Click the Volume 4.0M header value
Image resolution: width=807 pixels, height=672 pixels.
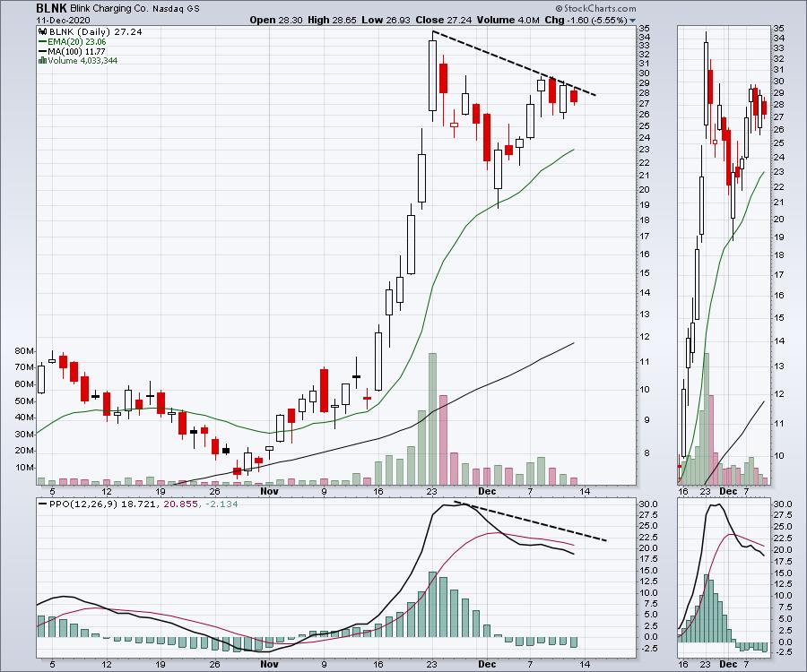click(x=508, y=20)
